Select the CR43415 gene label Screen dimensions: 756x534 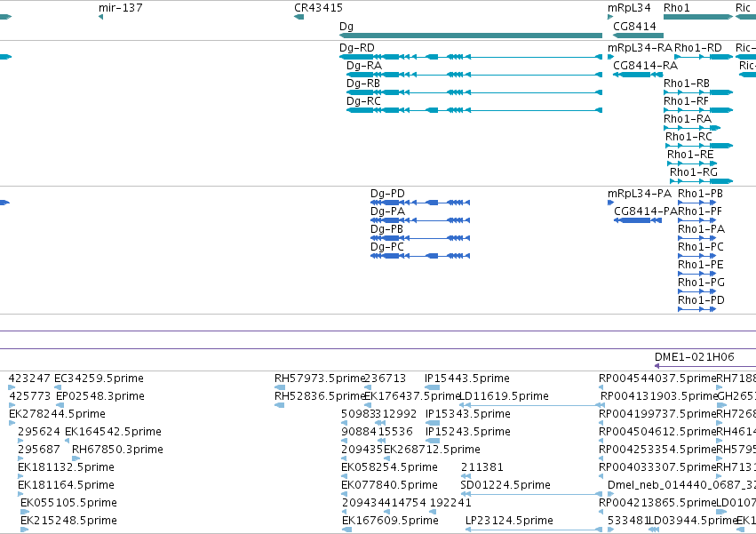pos(318,8)
